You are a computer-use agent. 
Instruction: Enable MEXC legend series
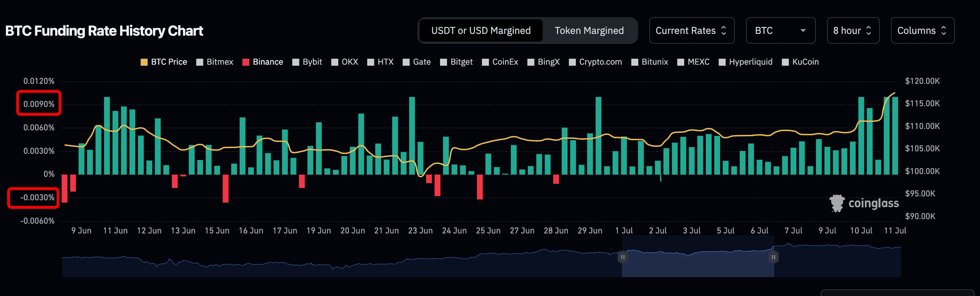point(694,62)
